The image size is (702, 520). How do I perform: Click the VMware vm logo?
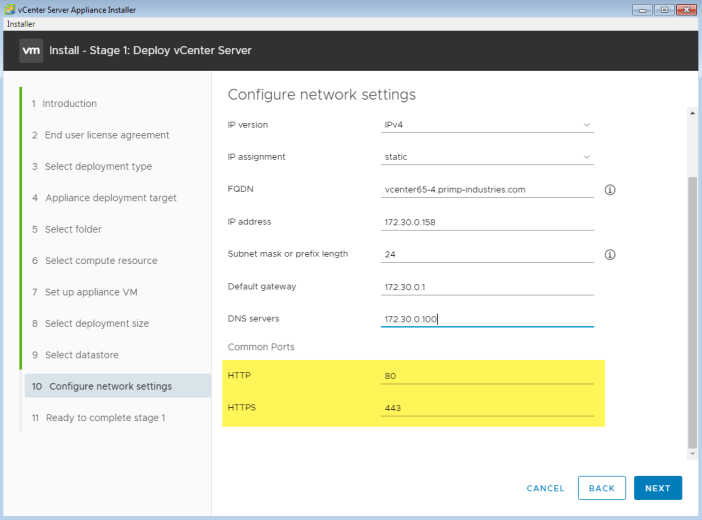point(31,50)
